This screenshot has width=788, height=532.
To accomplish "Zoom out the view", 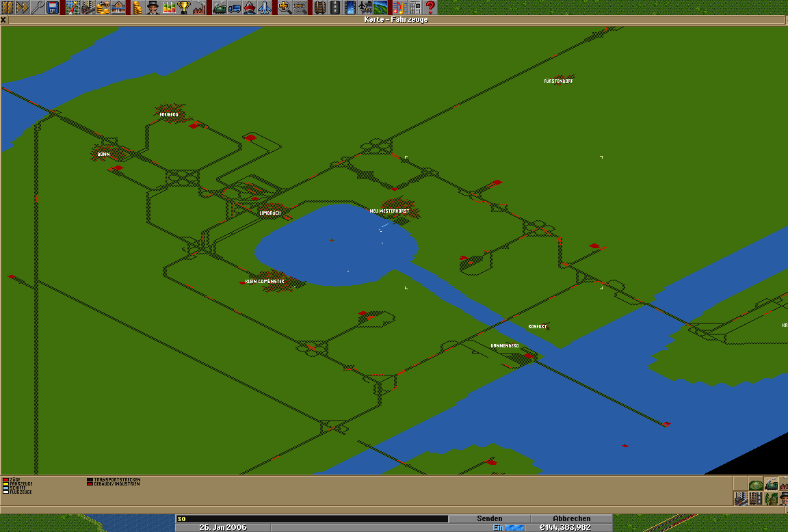I will point(300,7).
